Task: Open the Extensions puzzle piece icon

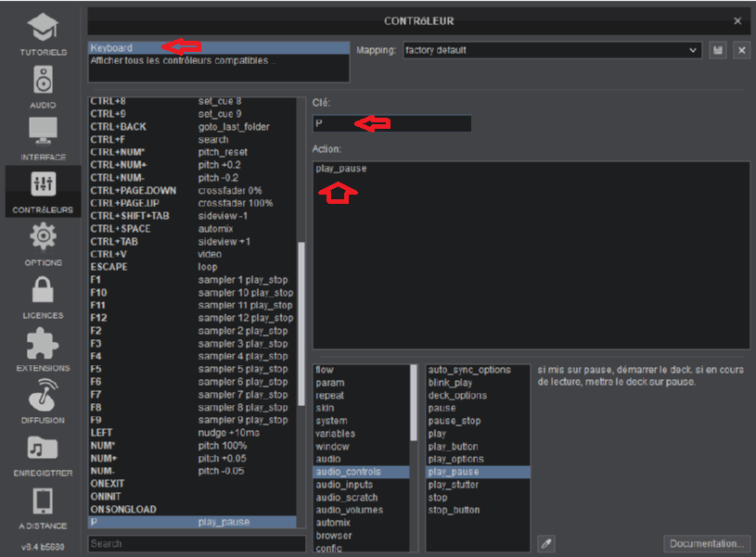Action: [x=43, y=344]
